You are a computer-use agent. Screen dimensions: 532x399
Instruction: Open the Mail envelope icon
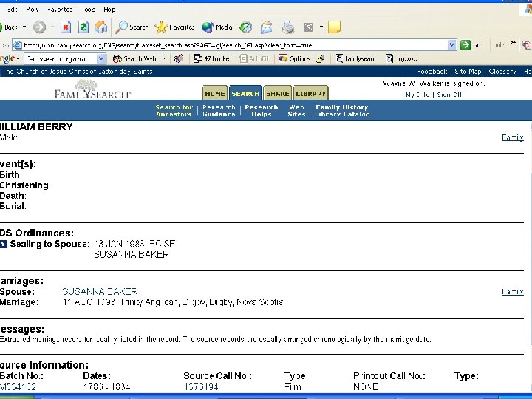(x=267, y=27)
